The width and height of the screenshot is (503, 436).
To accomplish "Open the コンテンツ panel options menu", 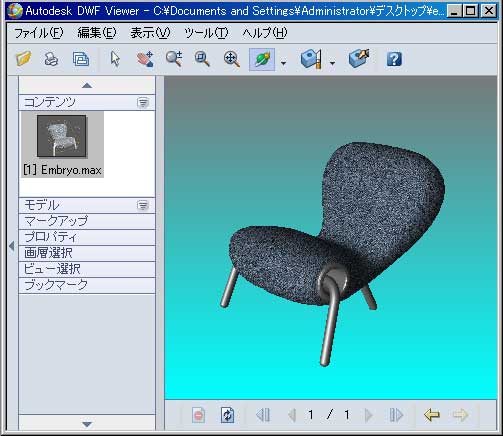I will pos(143,103).
